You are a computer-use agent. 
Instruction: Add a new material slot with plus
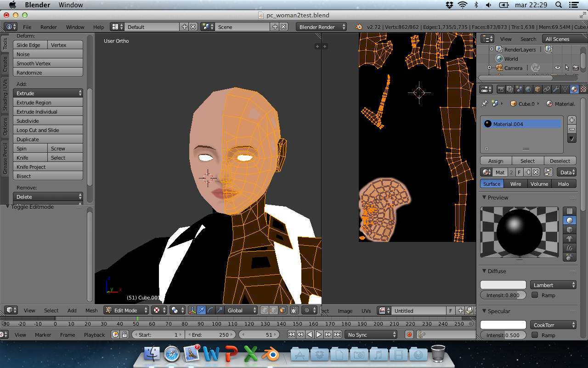point(571,120)
